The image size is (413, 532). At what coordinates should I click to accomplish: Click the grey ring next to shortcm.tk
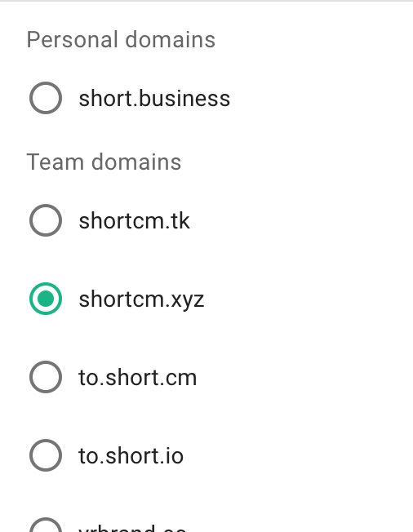pyautogui.click(x=46, y=220)
